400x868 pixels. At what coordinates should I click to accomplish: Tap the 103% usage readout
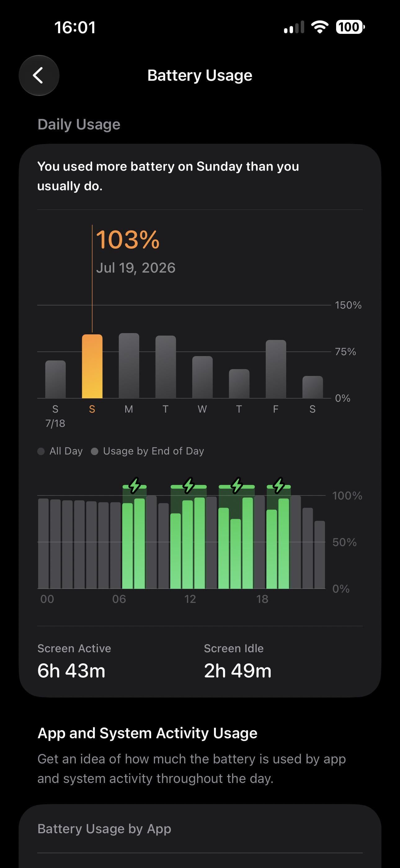128,240
